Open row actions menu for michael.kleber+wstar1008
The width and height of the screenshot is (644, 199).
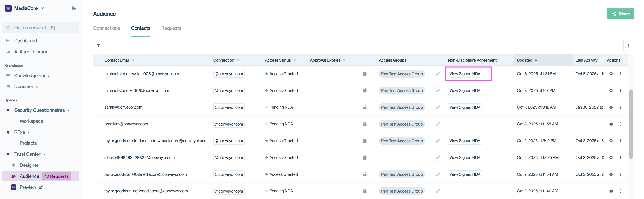coord(620,74)
